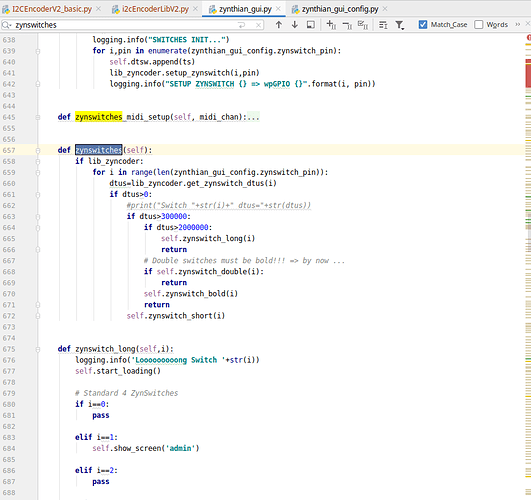The width and height of the screenshot is (531, 500).
Task: Click the error indicator atop the scrollbar
Action: tap(529, 38)
